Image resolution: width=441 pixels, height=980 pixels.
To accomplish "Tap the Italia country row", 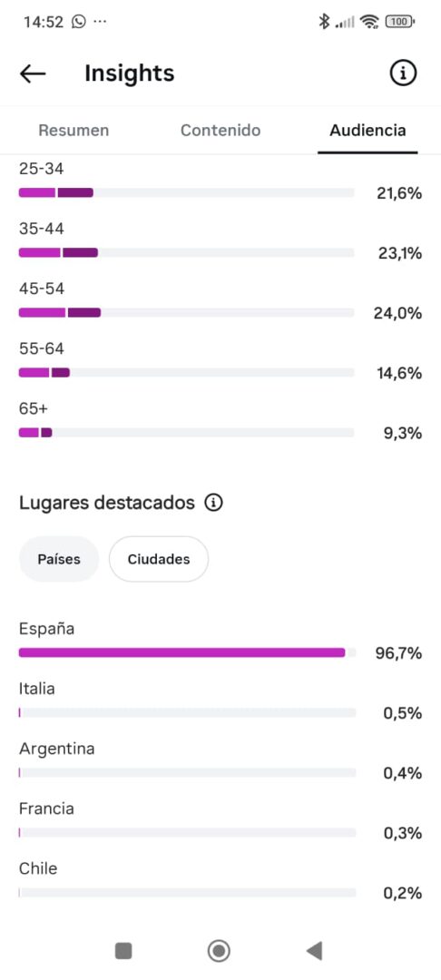I will point(220,701).
